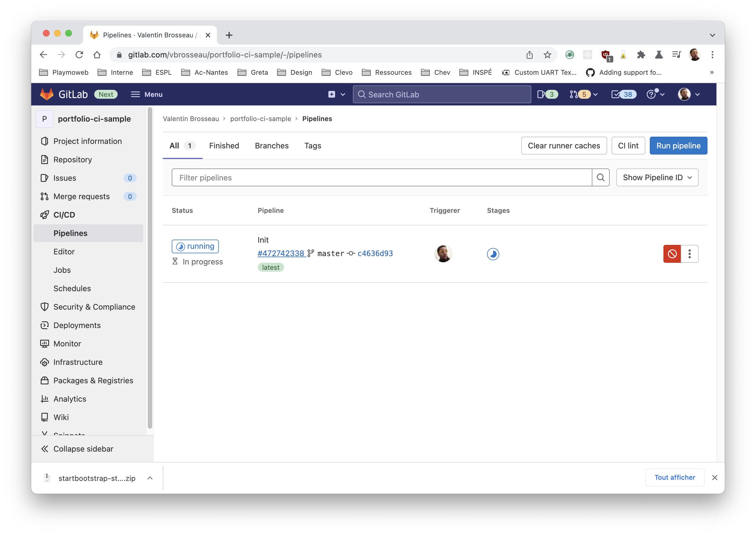Image resolution: width=756 pixels, height=535 pixels.
Task: Open pipeline #472742338 link
Action: 281,253
